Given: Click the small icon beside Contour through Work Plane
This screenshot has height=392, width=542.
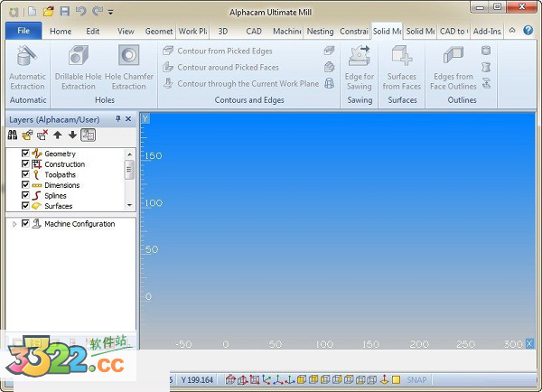Looking at the screenshot, I should [329, 83].
